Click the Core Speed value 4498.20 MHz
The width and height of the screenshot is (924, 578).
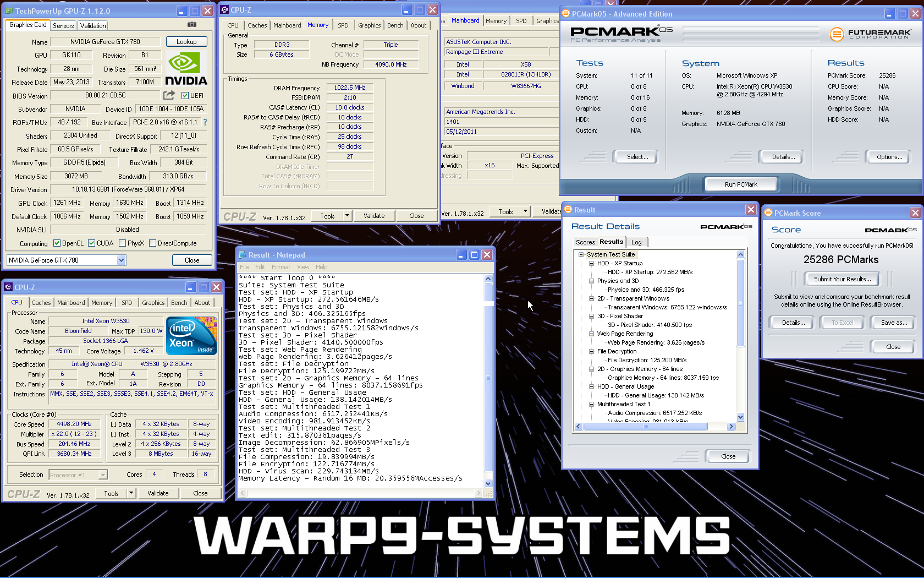[74, 424]
